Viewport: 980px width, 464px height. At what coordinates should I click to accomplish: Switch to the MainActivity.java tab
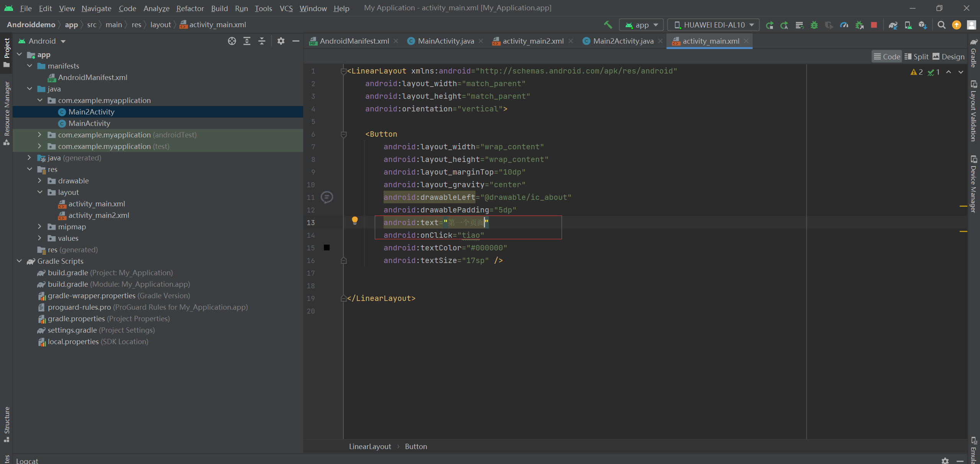pyautogui.click(x=446, y=41)
